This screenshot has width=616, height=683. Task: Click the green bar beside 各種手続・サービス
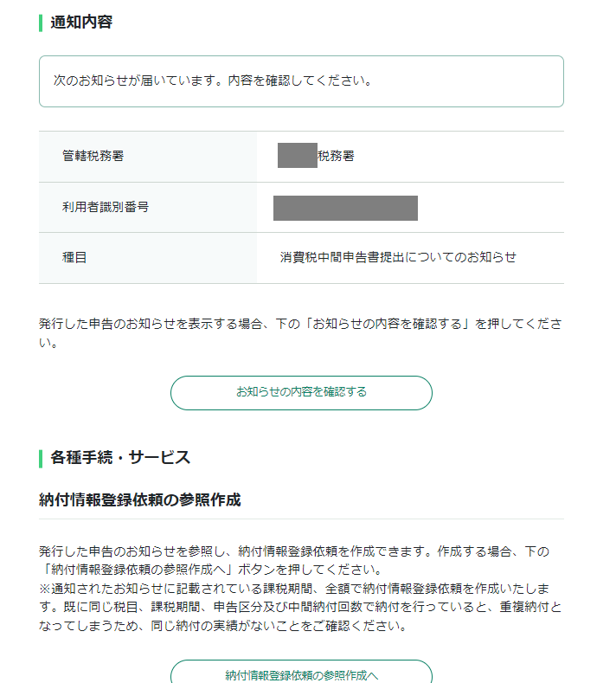pos(41,458)
